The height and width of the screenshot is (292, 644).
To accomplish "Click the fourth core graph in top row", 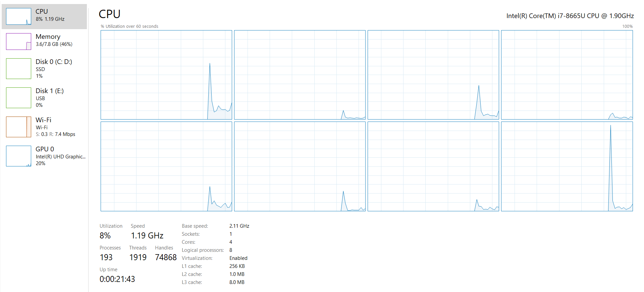I will point(567,75).
